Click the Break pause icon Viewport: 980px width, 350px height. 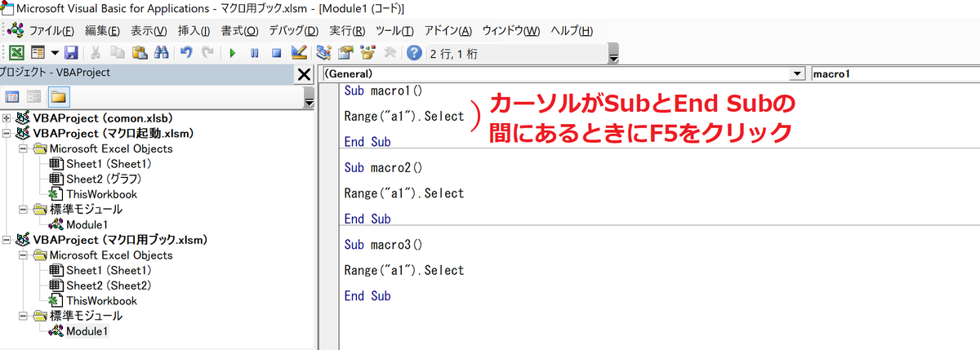(255, 54)
